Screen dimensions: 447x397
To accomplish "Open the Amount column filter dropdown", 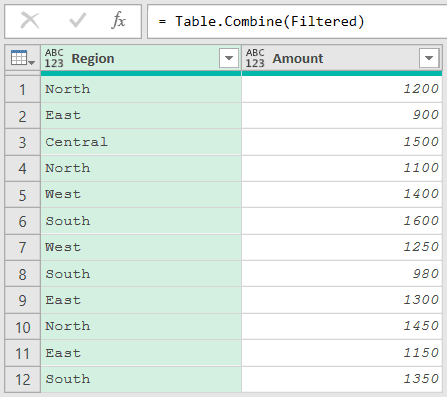I will click(x=429, y=58).
